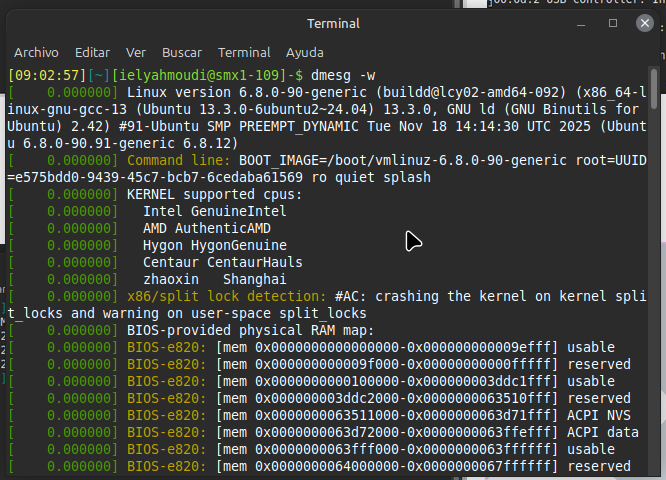This screenshot has height=480, width=666.
Task: Maximize the Terminal window
Action: click(x=612, y=23)
